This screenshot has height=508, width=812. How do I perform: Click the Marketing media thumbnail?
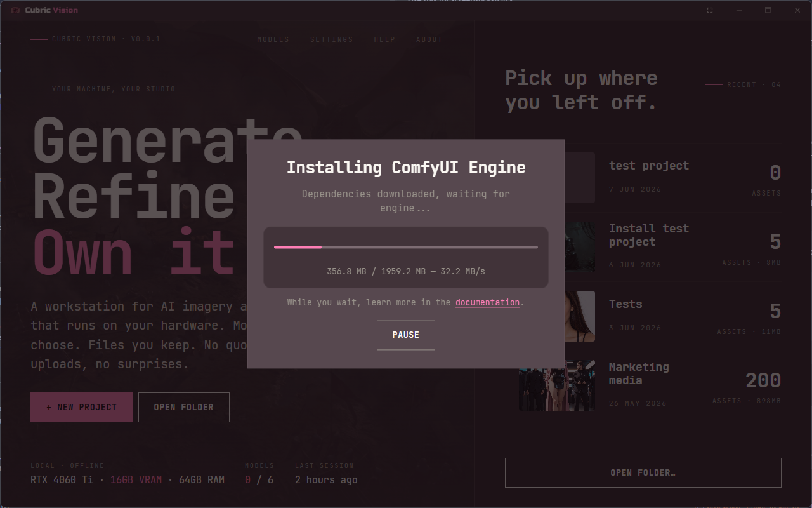(x=557, y=385)
